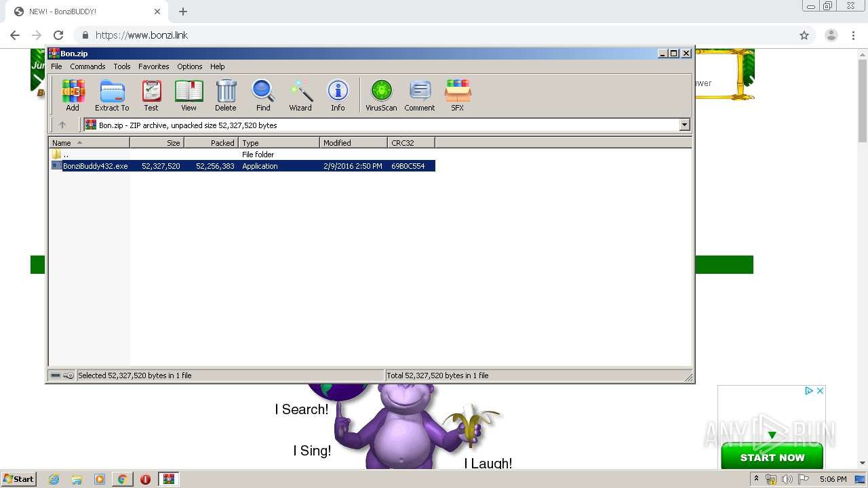Click Chrome's back navigation arrow
The width and height of the screenshot is (868, 488).
point(15,35)
